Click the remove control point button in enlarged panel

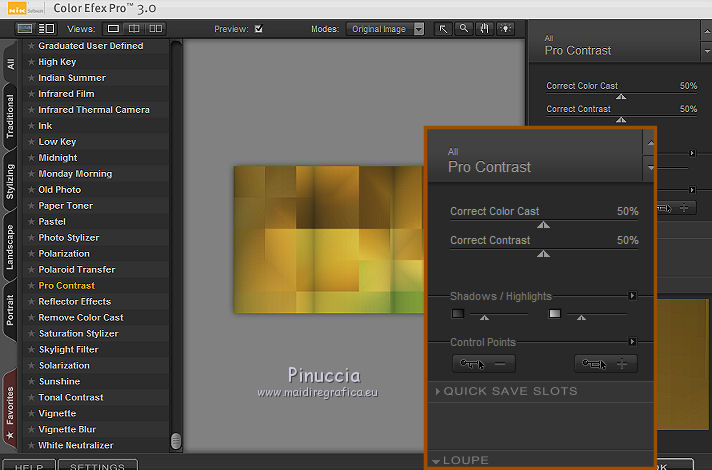point(484,364)
